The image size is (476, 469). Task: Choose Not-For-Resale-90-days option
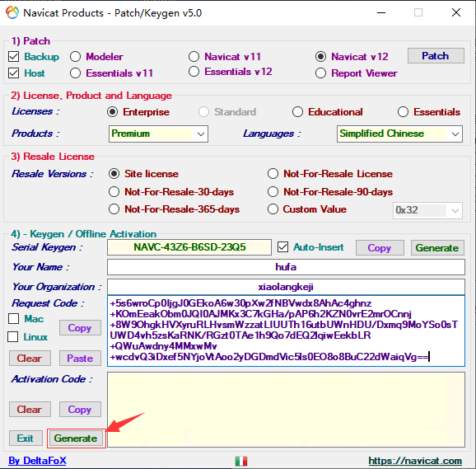[273, 192]
